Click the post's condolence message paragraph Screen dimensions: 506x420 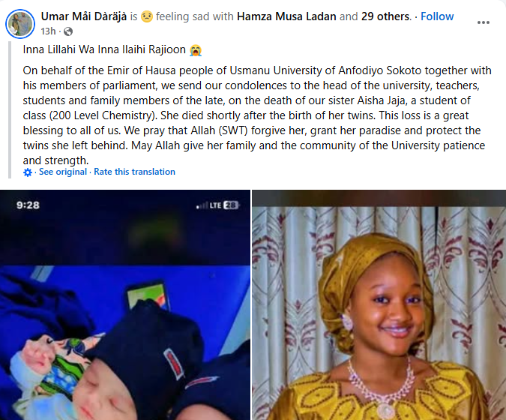(x=255, y=115)
